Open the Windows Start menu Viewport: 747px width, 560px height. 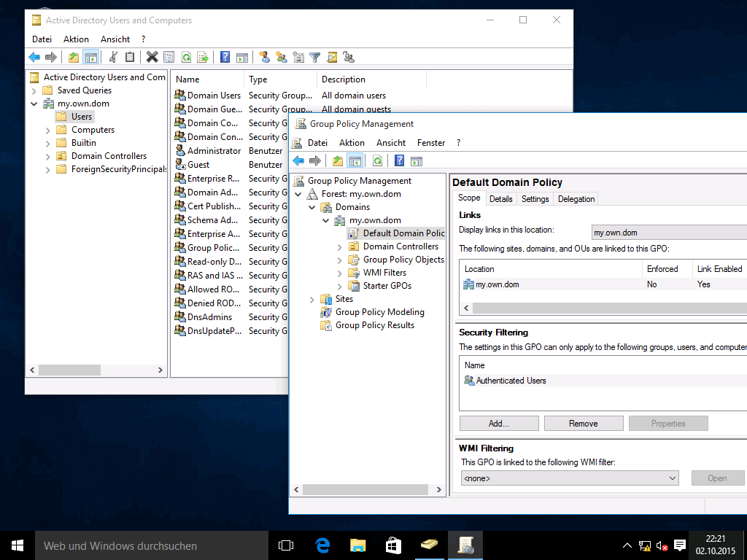click(x=18, y=545)
